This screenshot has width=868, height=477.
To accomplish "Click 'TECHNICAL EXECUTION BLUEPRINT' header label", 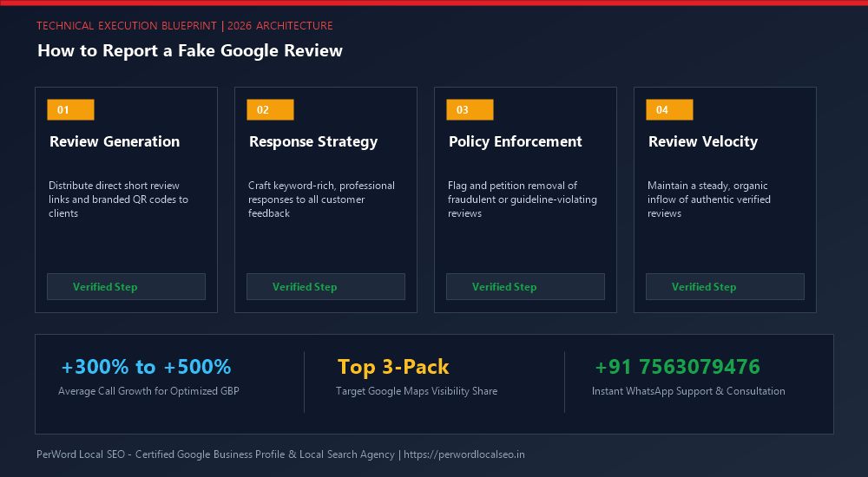I will (127, 25).
